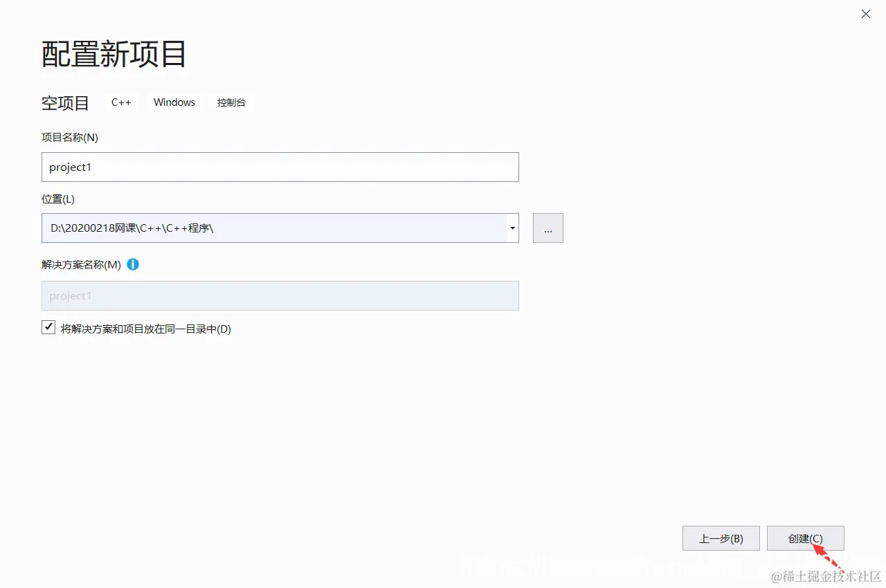Click the disabled solution name field
The height and width of the screenshot is (588, 886).
pyautogui.click(x=280, y=296)
